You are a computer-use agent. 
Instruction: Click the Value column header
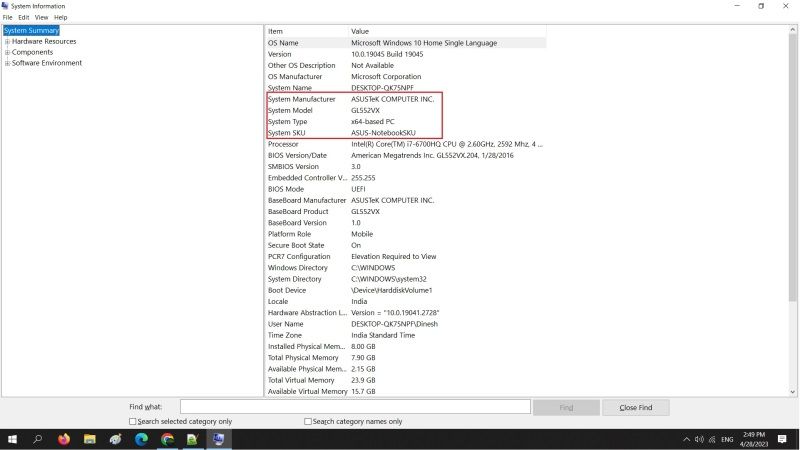(447, 31)
